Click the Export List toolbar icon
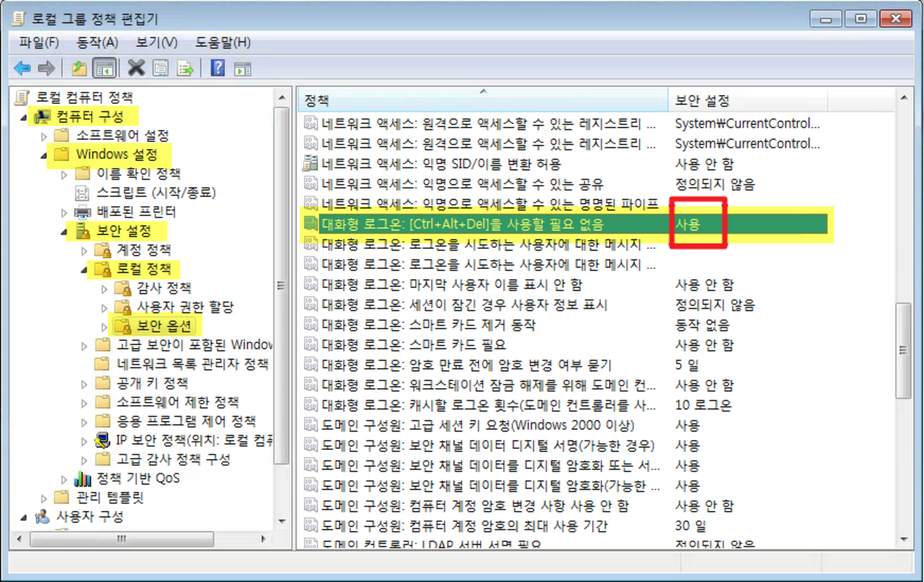 point(185,69)
